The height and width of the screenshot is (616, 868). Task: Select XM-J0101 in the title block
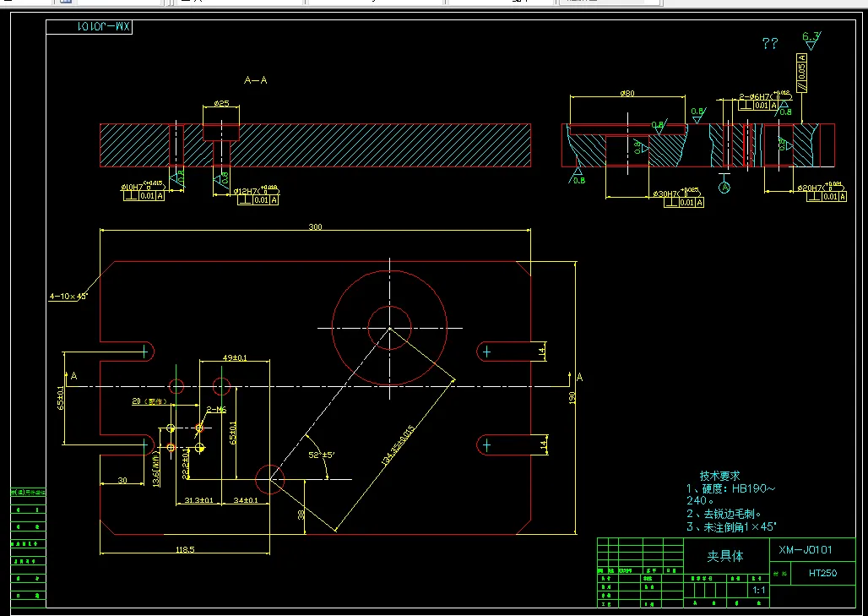(x=805, y=549)
